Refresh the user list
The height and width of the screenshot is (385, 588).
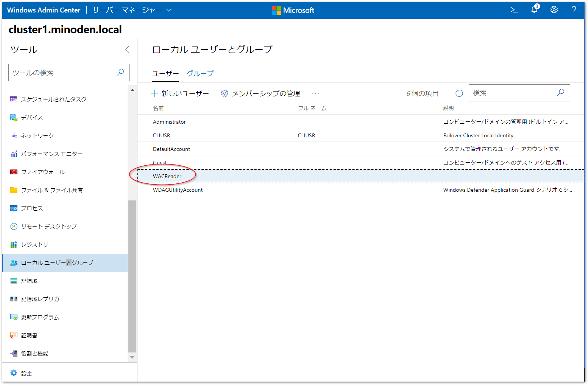(459, 93)
